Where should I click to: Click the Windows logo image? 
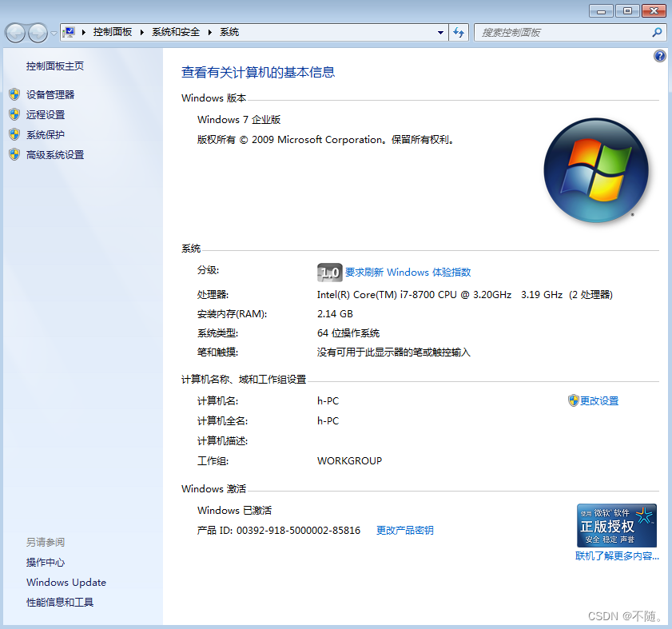coord(596,170)
